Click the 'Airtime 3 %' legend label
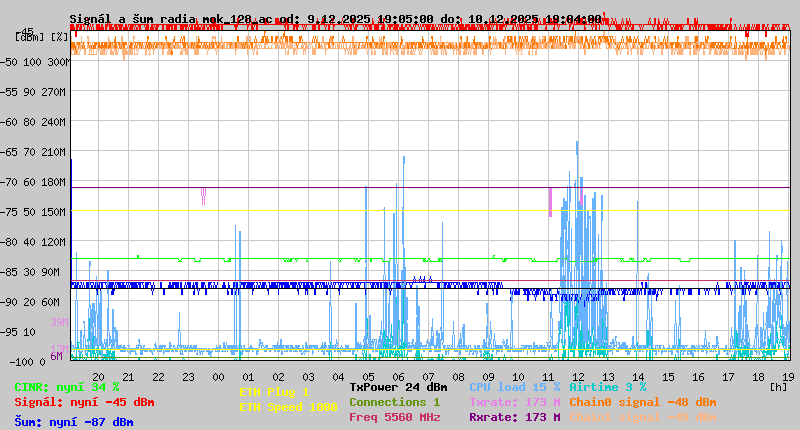800x430 pixels. 608,387
